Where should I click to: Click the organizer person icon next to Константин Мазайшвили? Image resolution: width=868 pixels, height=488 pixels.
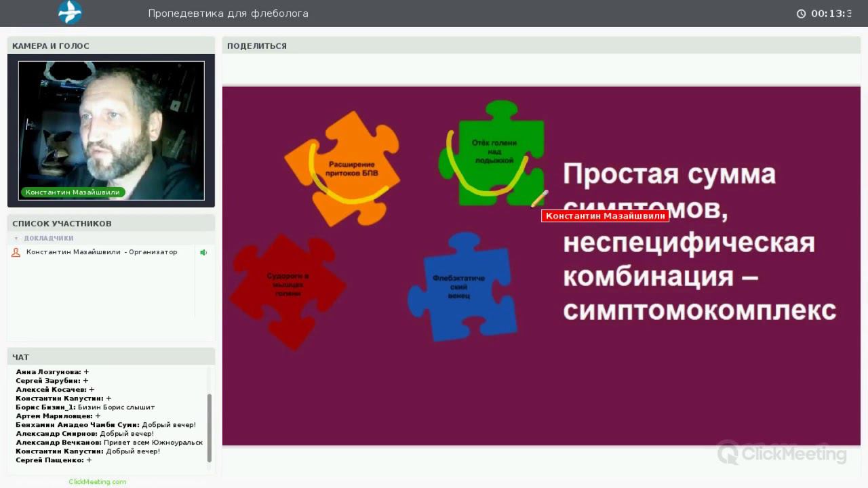(x=16, y=252)
